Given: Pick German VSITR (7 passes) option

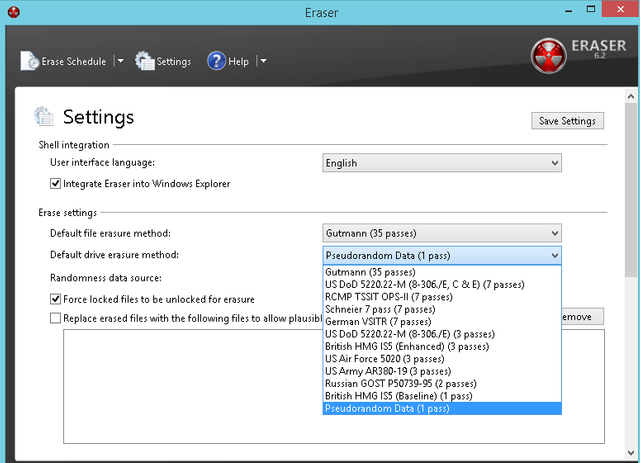Looking at the screenshot, I should coord(442,321).
